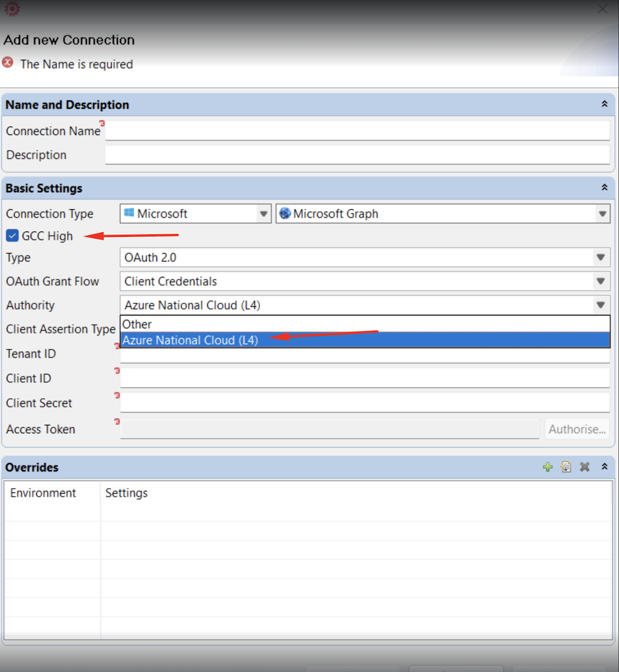
Task: Click the Microsoft Windows logo icon
Action: click(x=129, y=213)
